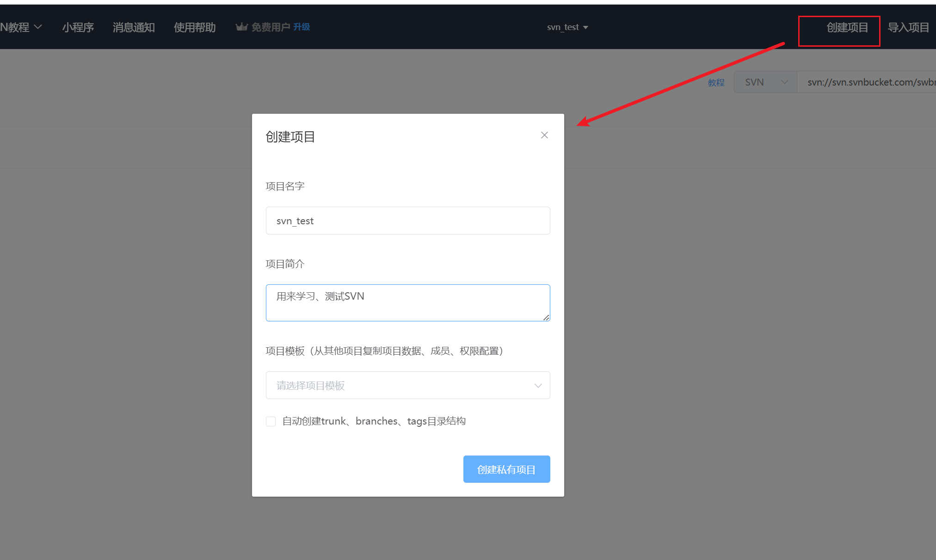
Task: Click the chevron next to N教程
Action: click(38, 27)
